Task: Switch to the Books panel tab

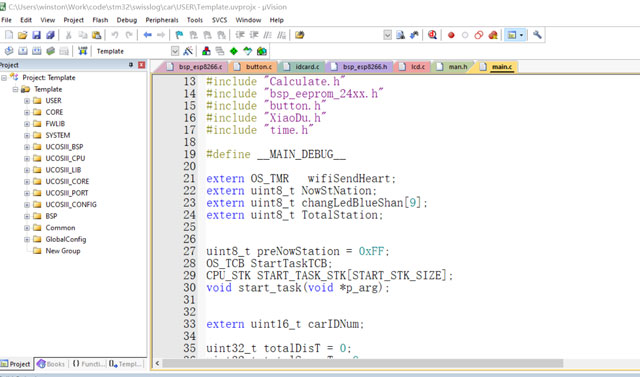Action: point(51,364)
